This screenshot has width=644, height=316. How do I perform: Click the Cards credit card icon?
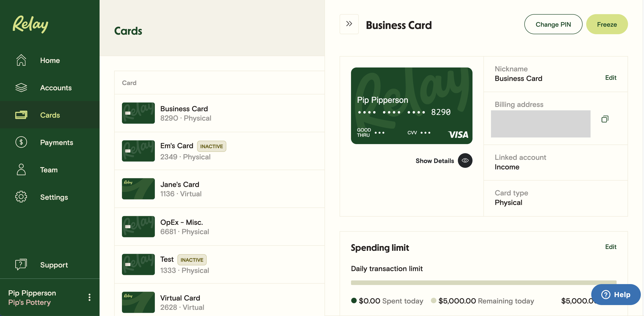click(x=21, y=115)
